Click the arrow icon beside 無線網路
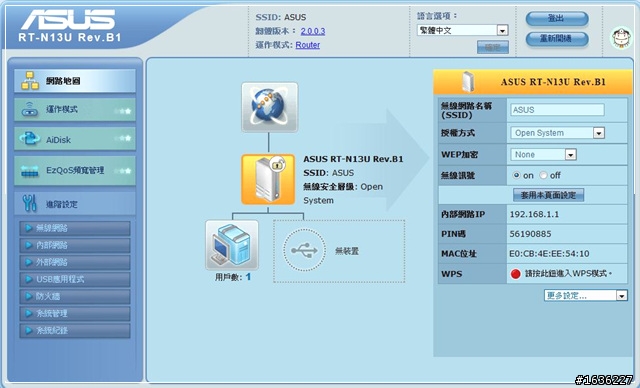 point(28,228)
